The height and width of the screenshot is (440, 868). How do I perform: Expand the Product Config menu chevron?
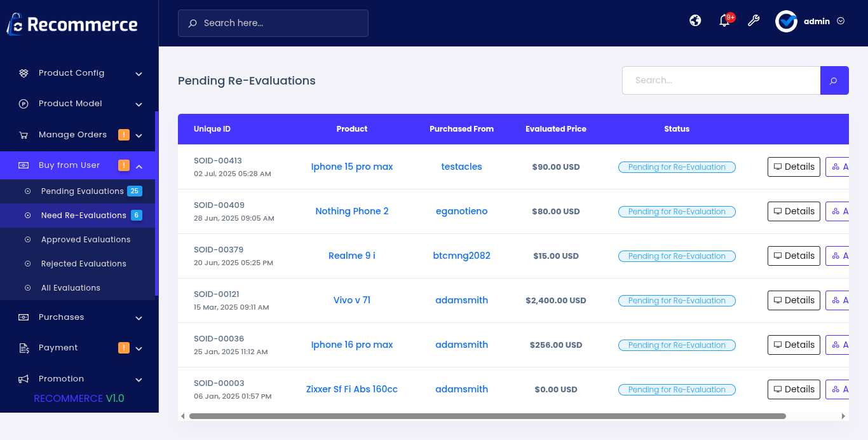click(139, 74)
